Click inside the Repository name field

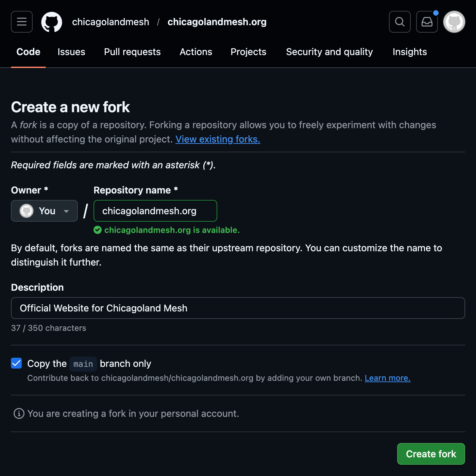pos(155,211)
